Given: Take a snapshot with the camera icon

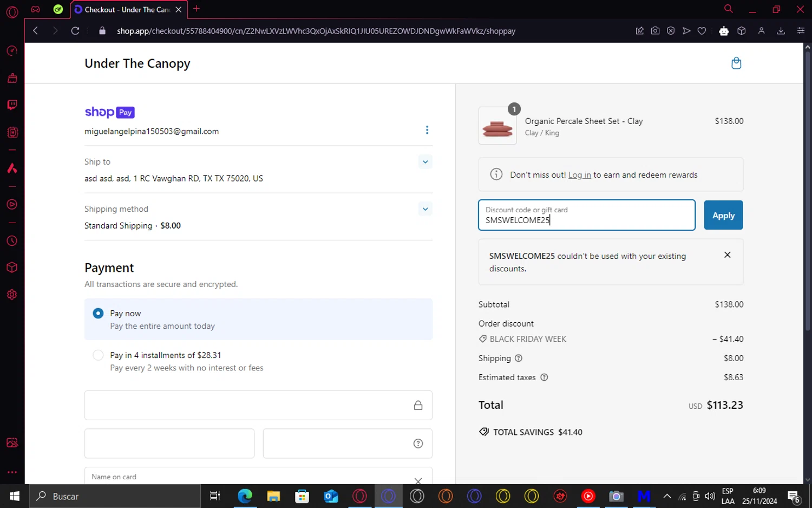Looking at the screenshot, I should [655, 31].
